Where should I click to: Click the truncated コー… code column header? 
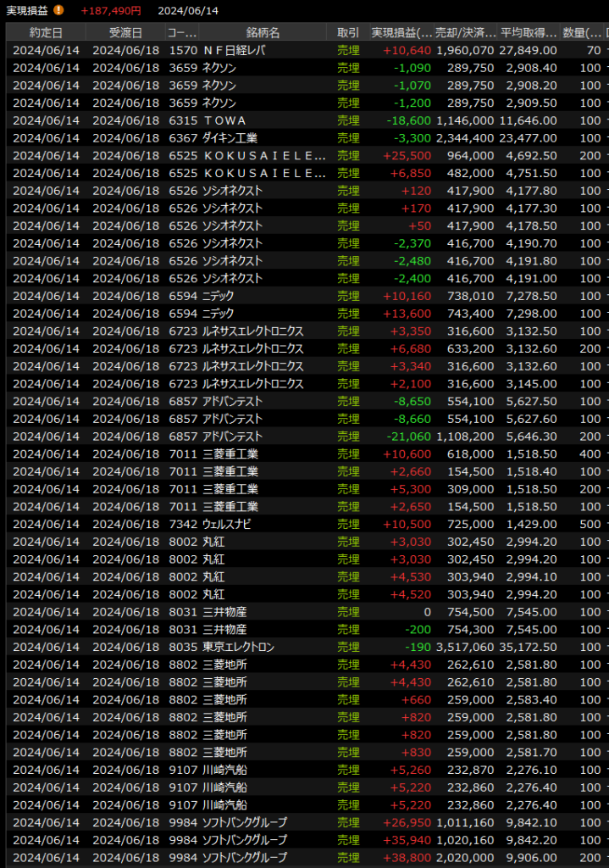(182, 33)
